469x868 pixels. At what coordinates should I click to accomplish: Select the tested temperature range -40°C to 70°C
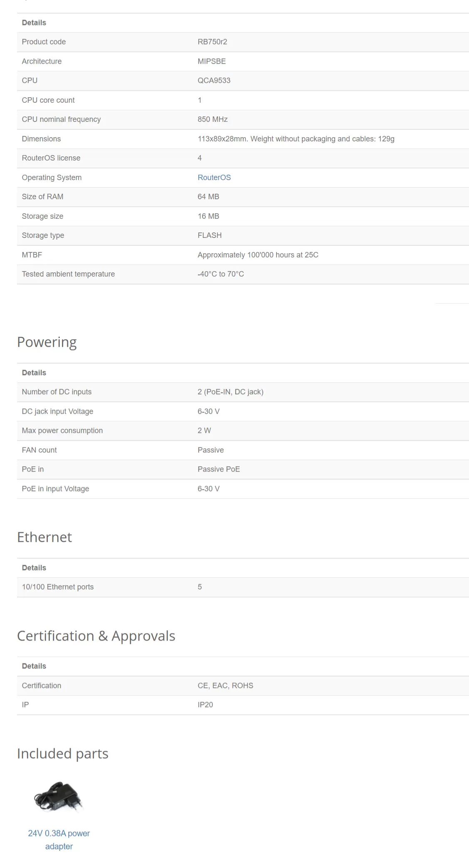click(x=221, y=274)
